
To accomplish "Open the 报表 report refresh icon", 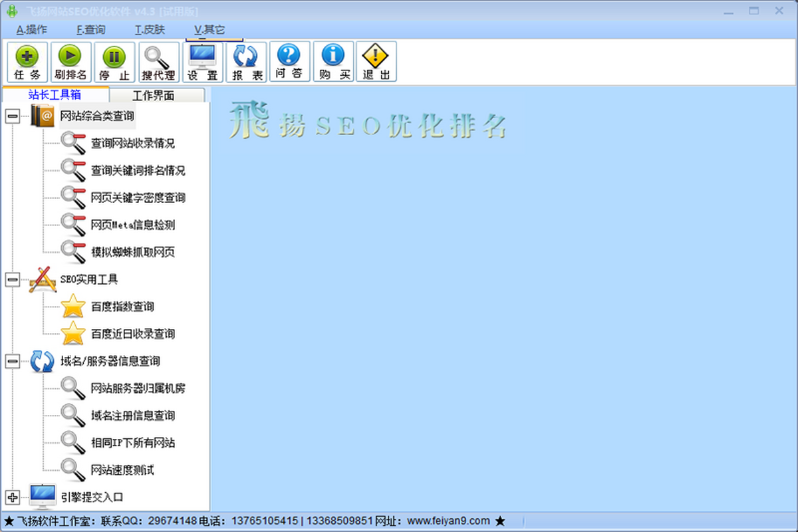I will [247, 63].
